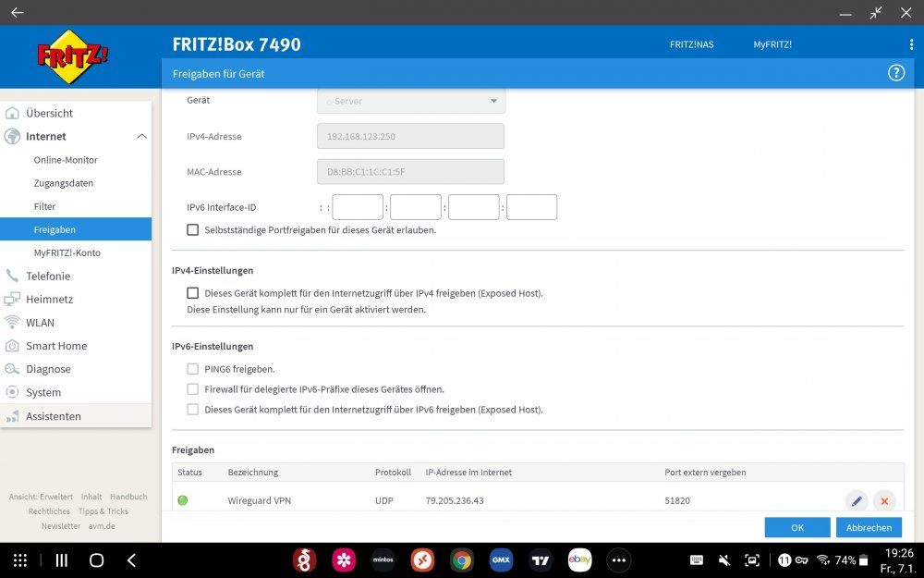Click the MAC-Adresse field

point(411,172)
